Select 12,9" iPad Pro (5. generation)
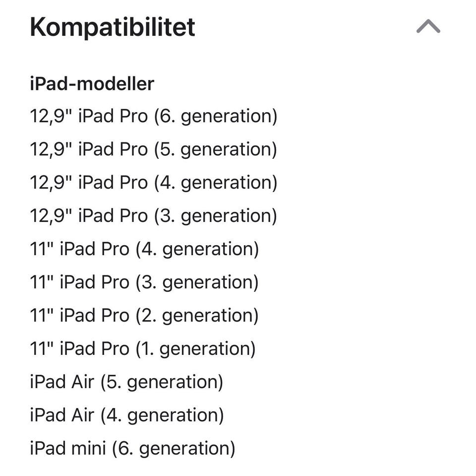This screenshot has height=476, width=476. pos(153,149)
